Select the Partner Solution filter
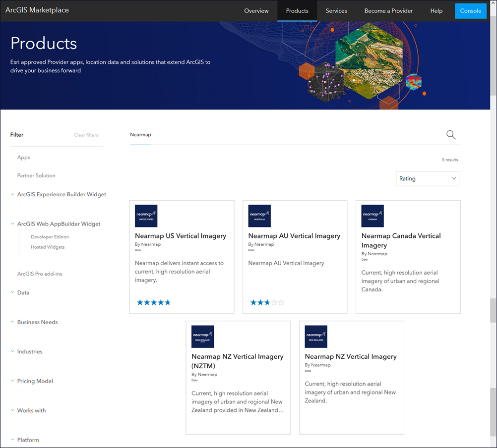Viewport: 497px width, 448px height. 36,175
